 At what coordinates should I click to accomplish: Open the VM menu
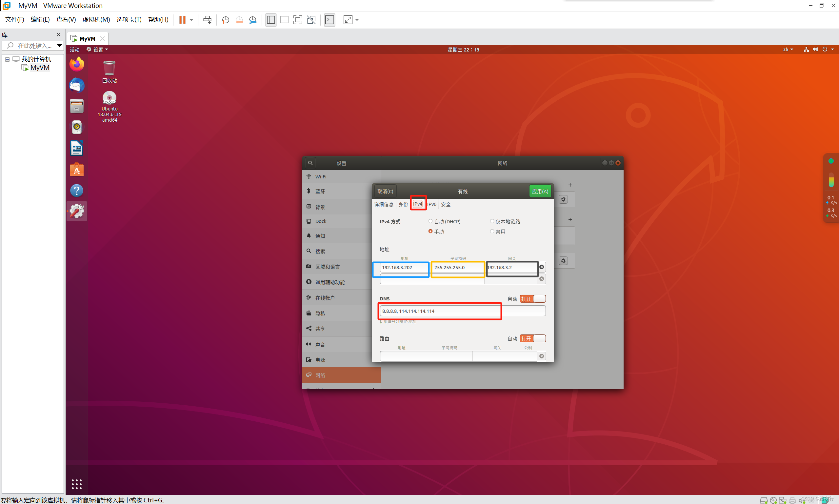(x=96, y=20)
